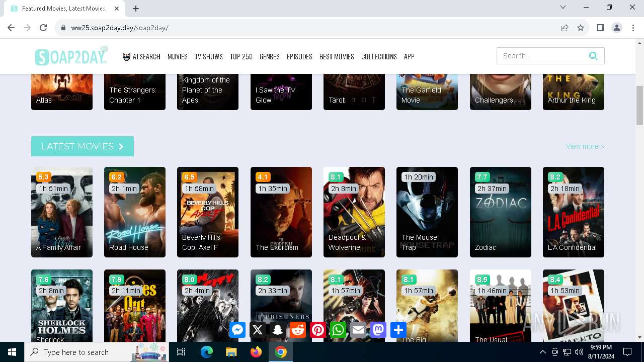Share on Reddit icon

click(298, 330)
